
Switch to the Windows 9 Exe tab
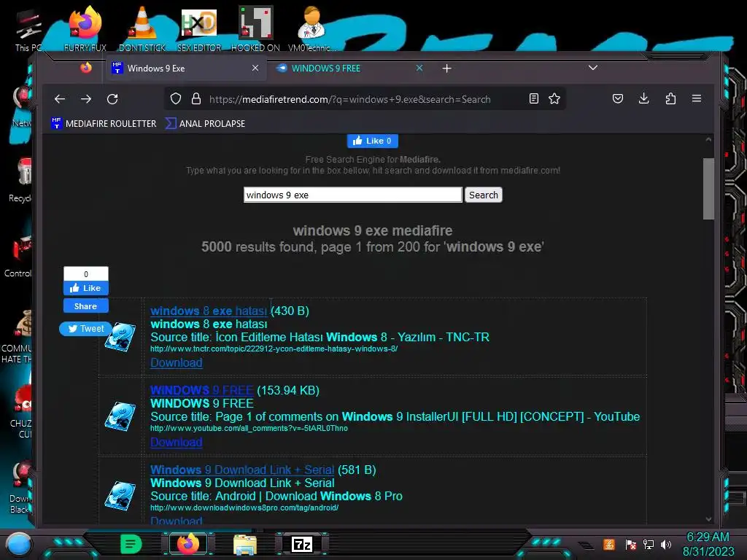[186, 69]
